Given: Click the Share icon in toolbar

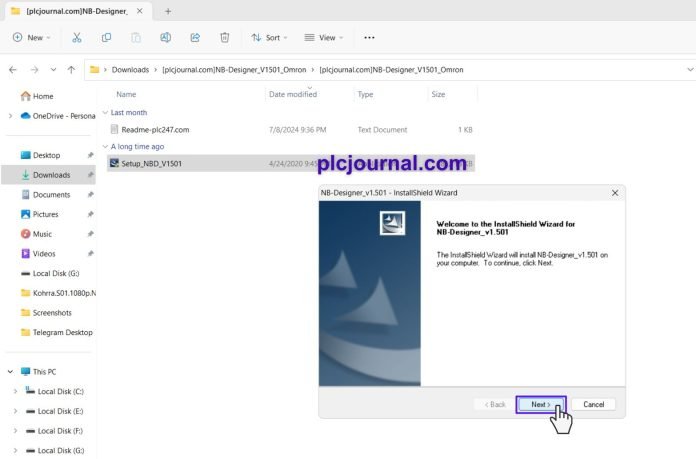Looking at the screenshot, I should pos(195,38).
